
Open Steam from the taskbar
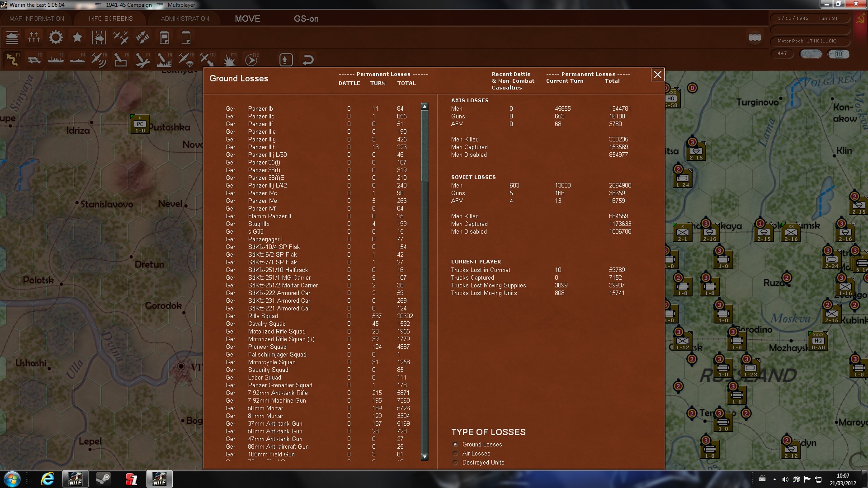[x=104, y=479]
